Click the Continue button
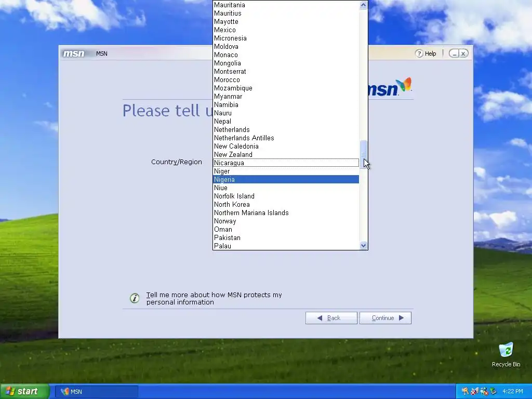The height and width of the screenshot is (399, 532). click(385, 318)
